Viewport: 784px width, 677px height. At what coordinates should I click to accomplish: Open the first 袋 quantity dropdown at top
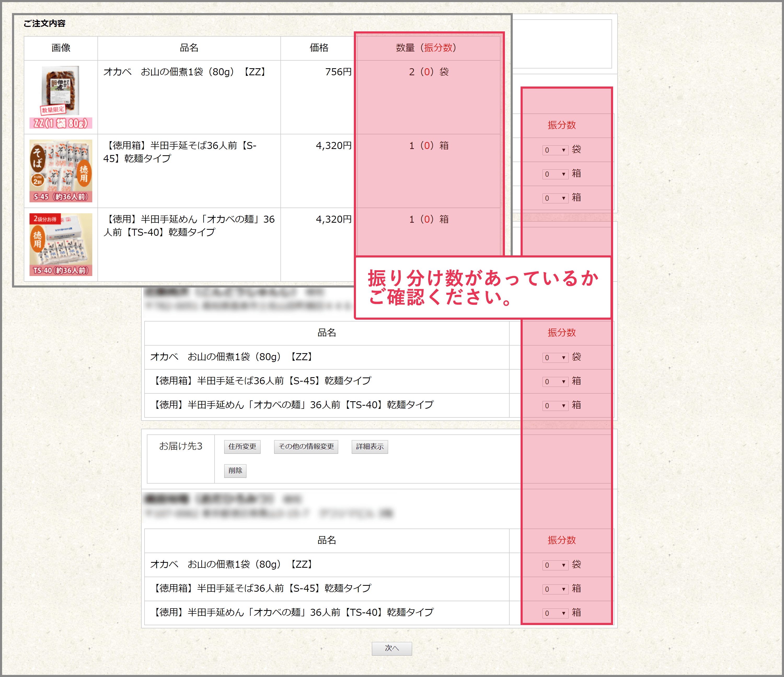[555, 150]
